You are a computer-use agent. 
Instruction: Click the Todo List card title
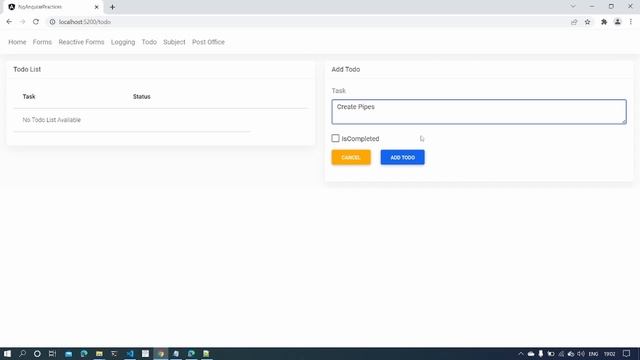27,69
